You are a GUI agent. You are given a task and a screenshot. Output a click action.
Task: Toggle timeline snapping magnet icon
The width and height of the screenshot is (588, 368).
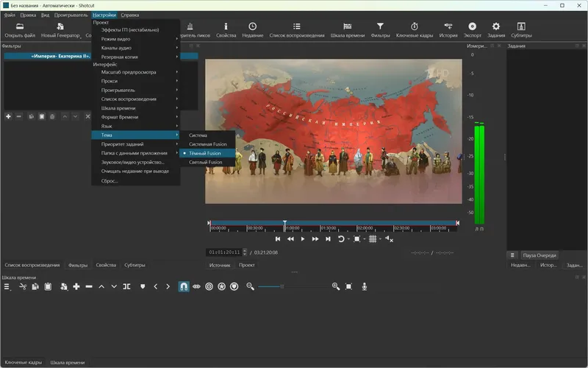[184, 286]
